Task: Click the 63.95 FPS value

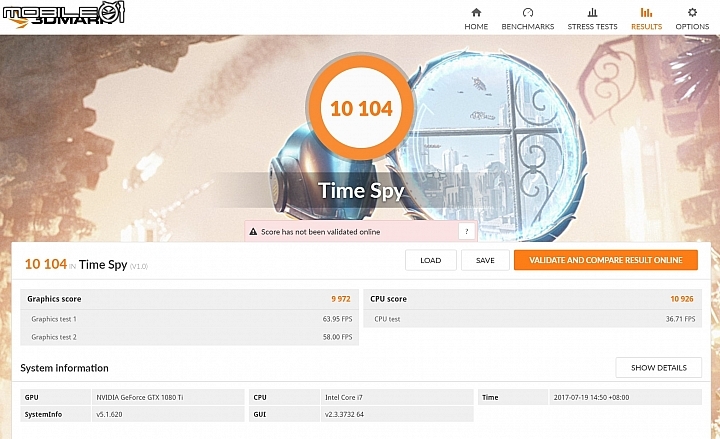Action: [338, 319]
